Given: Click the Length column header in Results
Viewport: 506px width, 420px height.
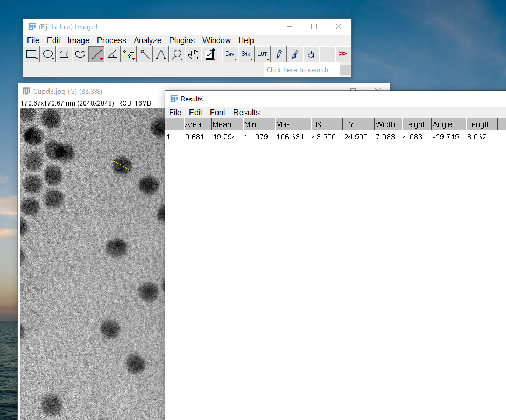Looking at the screenshot, I should (479, 124).
